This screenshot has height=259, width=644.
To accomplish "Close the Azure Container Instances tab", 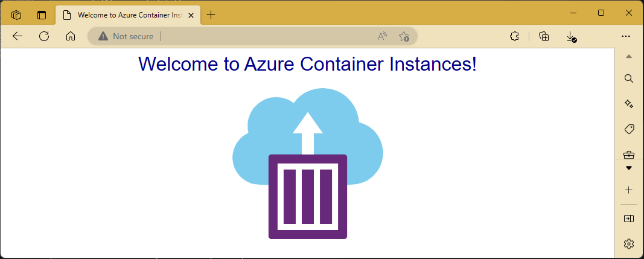I will coord(191,15).
